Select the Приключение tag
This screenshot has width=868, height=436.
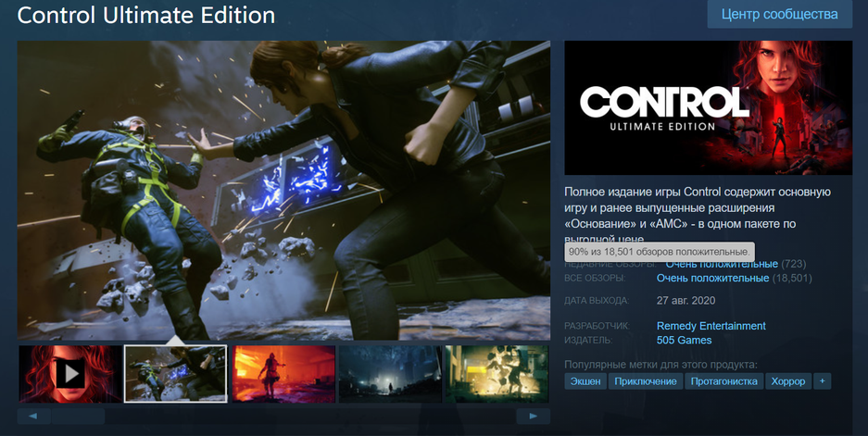point(646,381)
